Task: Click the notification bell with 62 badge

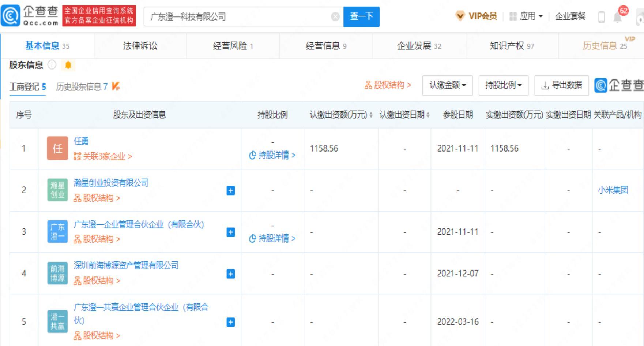Action: click(618, 17)
